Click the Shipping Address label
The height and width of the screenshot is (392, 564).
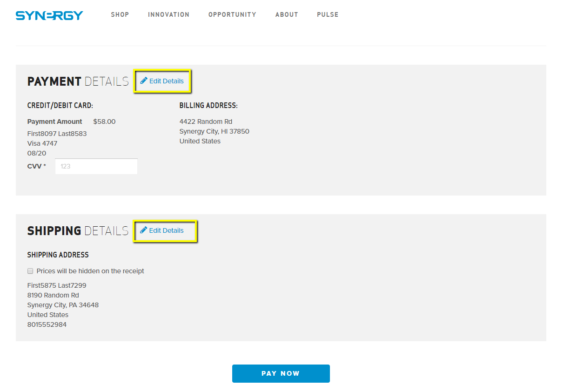[x=58, y=255]
